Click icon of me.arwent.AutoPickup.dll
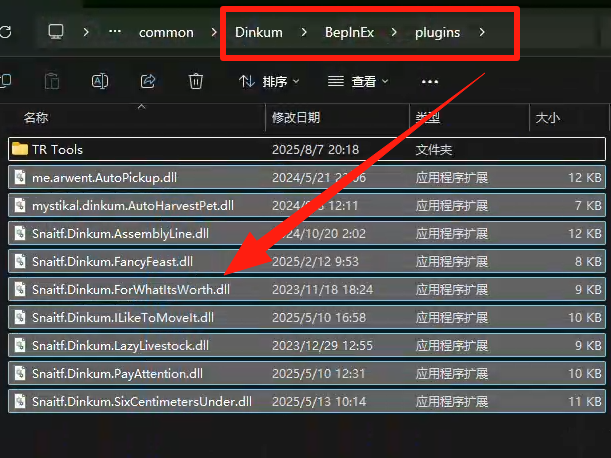 [x=20, y=177]
